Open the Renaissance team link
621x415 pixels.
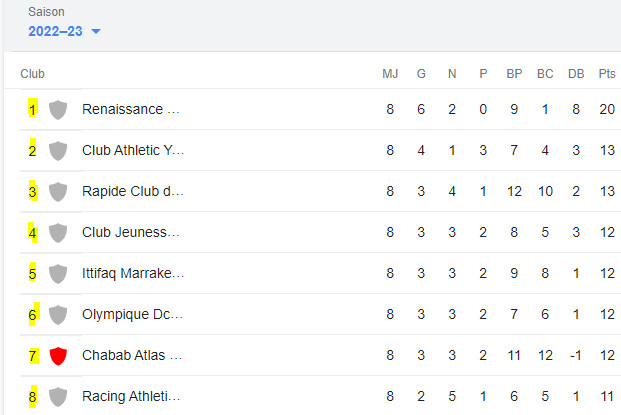131,109
